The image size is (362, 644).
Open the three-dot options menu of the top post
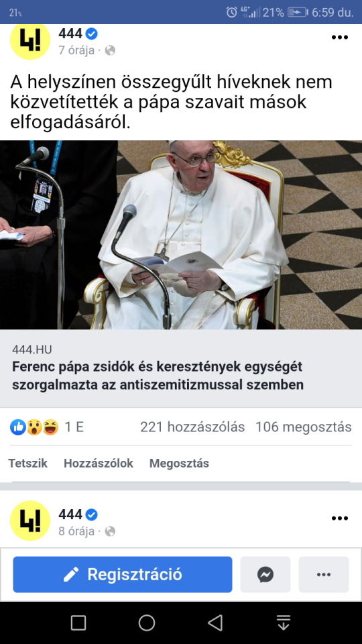coord(340,38)
